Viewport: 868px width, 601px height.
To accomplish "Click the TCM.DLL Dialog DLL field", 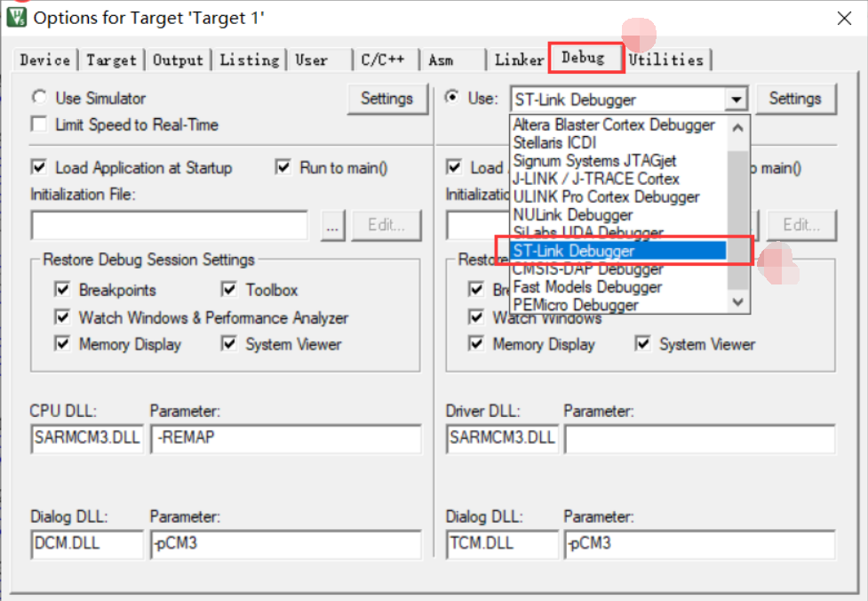I will [x=502, y=544].
